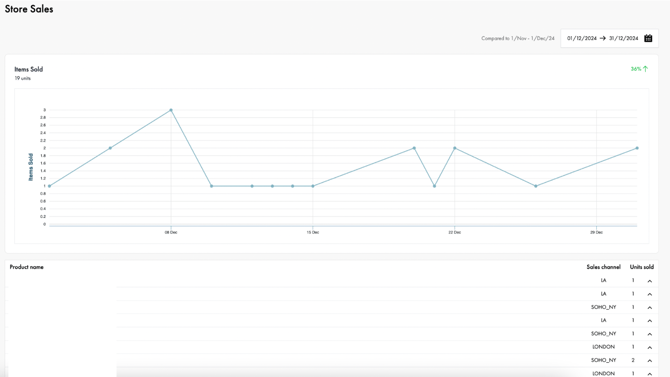Select the data point at 15 Dec
670x377 pixels.
tap(313, 186)
